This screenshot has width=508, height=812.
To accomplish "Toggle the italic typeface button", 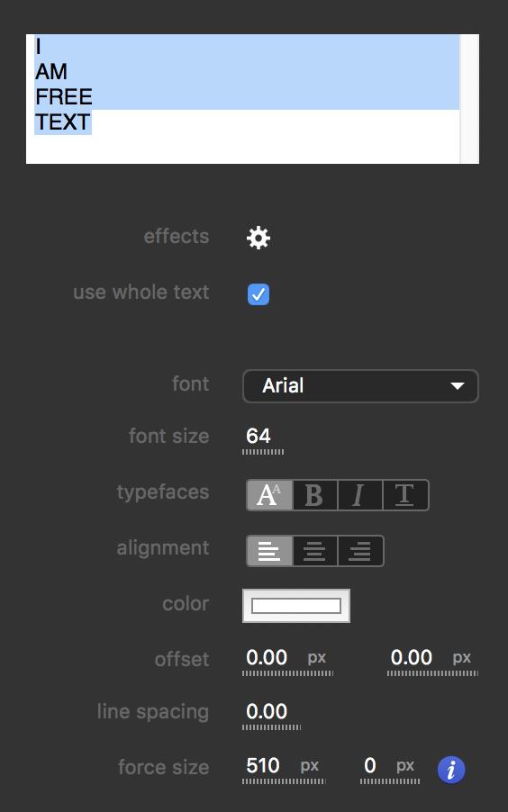I will (x=359, y=495).
